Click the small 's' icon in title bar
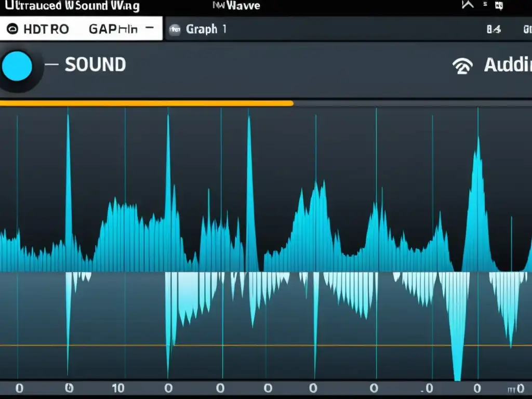The height and width of the screenshot is (399, 532). coord(485,5)
